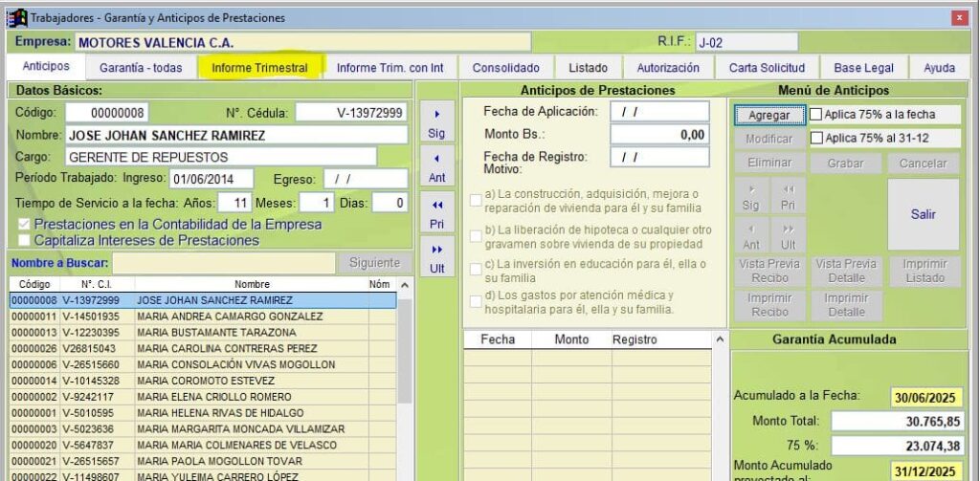
Task: Click the Fecha de Aplicación field
Action: tap(659, 112)
